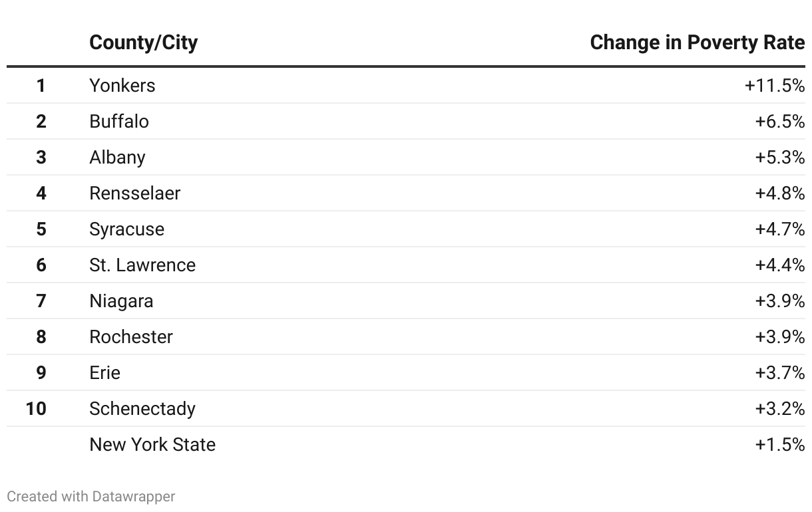Click the Rochester table entry
This screenshot has height=512, width=812.
point(131,337)
